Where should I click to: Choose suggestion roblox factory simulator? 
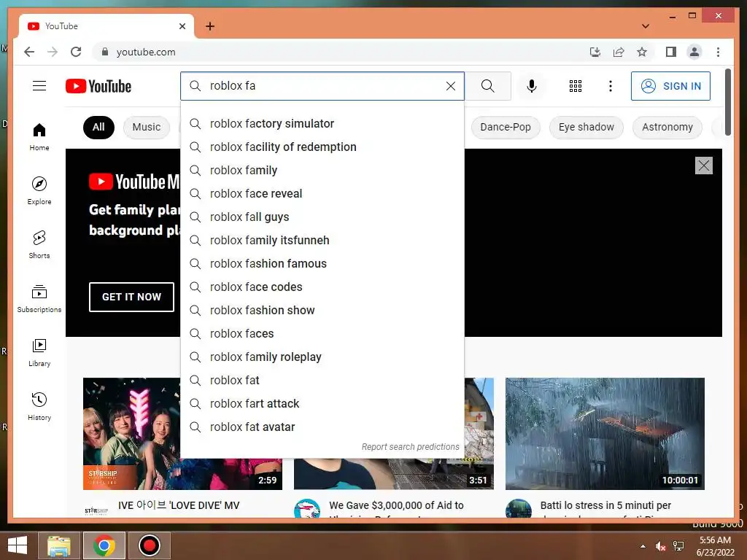coord(322,124)
